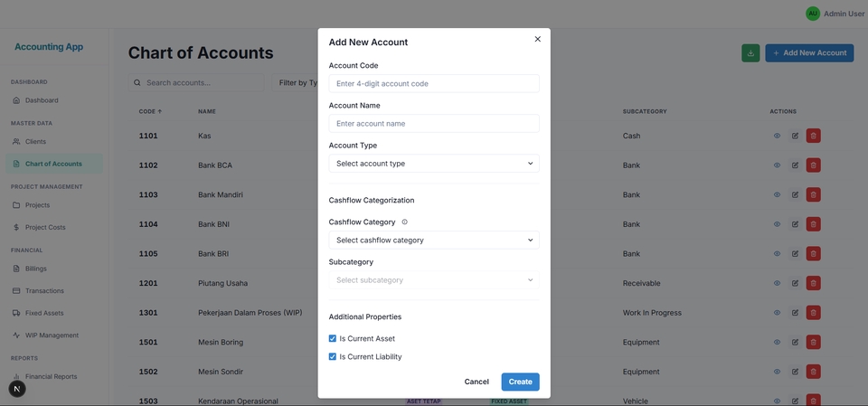Click the Add New Account button
This screenshot has height=406, width=868.
809,53
